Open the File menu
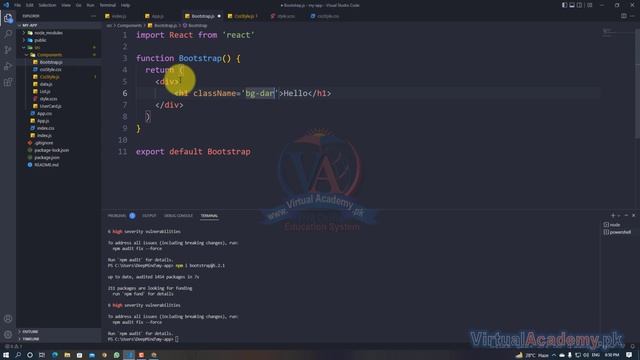The image size is (640, 360). click(x=18, y=5)
